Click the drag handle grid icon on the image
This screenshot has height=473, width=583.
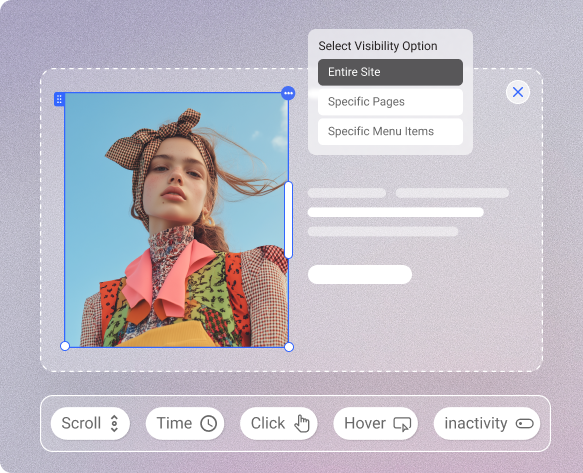(x=59, y=99)
